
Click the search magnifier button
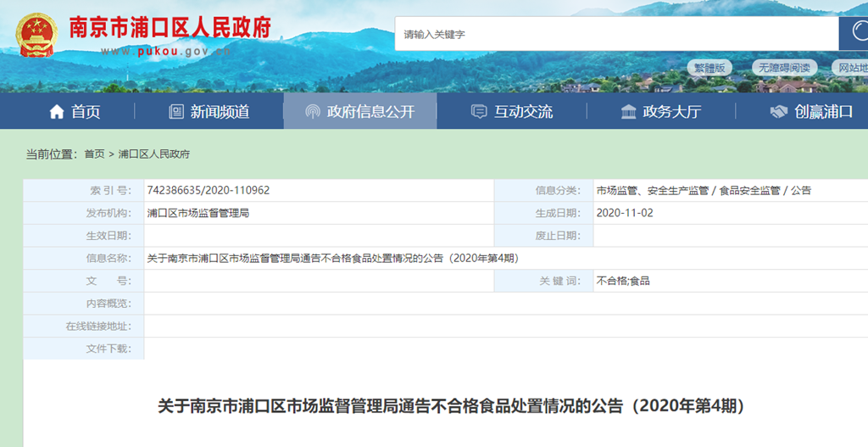coord(854,33)
